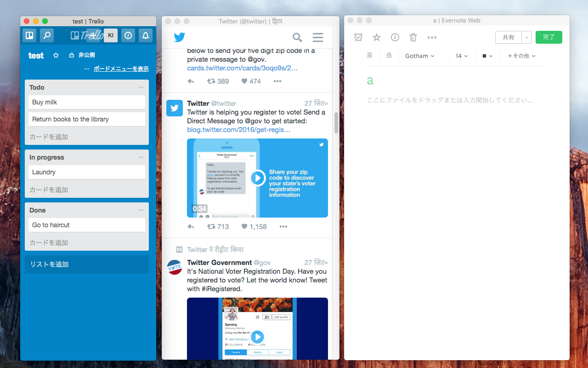588x368 pixels.
Task: Open the Buy milk card
Action: [87, 102]
